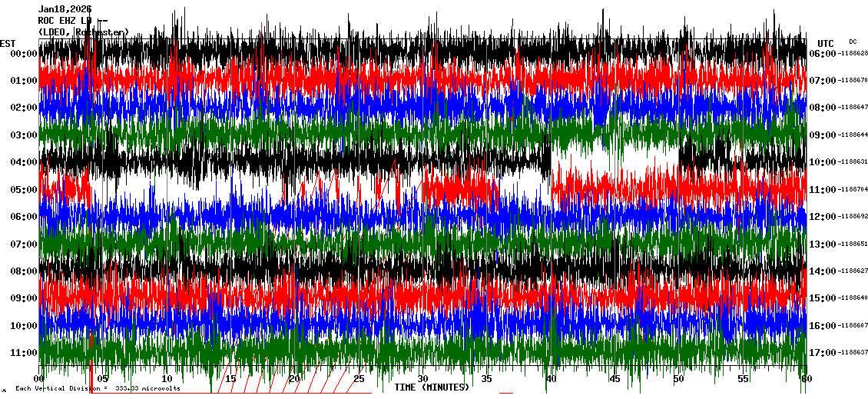Select the 11:00 EST row label at left
Image resolution: width=868 pixels, height=399 pixels.
point(23,352)
